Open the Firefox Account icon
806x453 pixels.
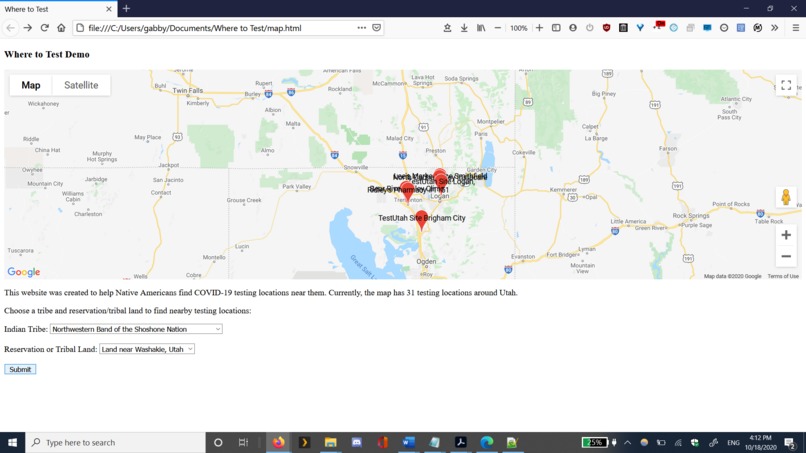(x=573, y=28)
